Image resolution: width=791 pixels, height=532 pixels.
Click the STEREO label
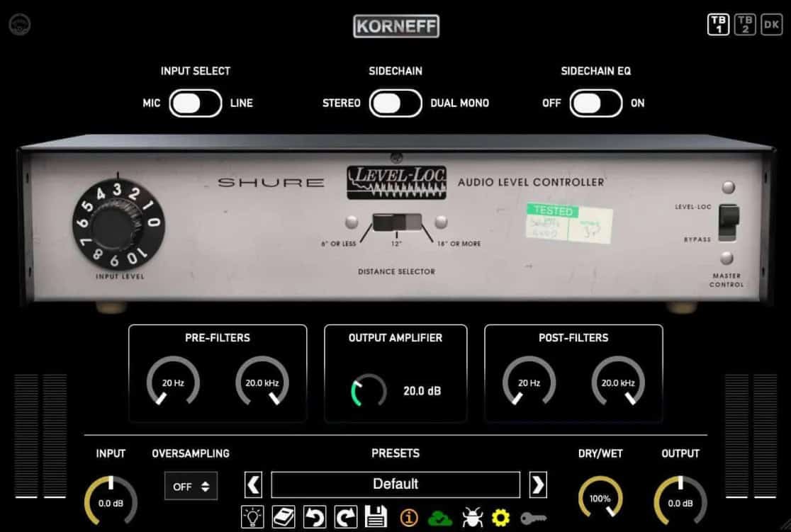(342, 103)
